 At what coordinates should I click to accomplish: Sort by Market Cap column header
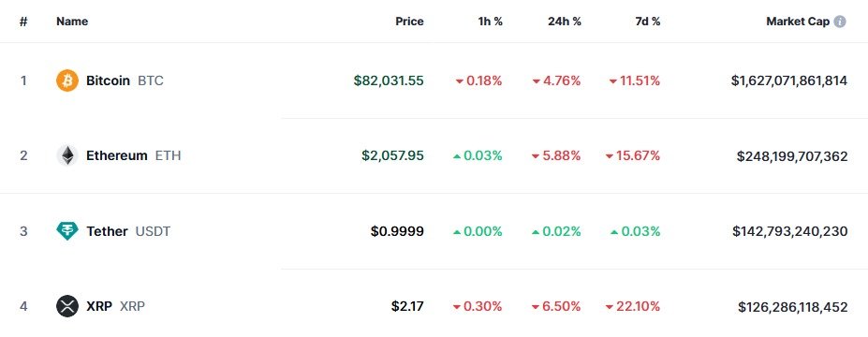pyautogui.click(x=798, y=22)
